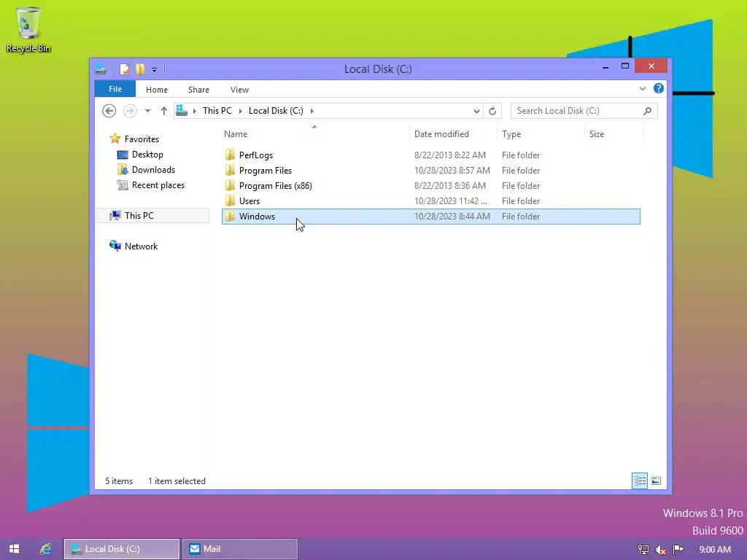
Task: Expand the chevron after Local Disk (C:) in the address bar
Action: 312,111
